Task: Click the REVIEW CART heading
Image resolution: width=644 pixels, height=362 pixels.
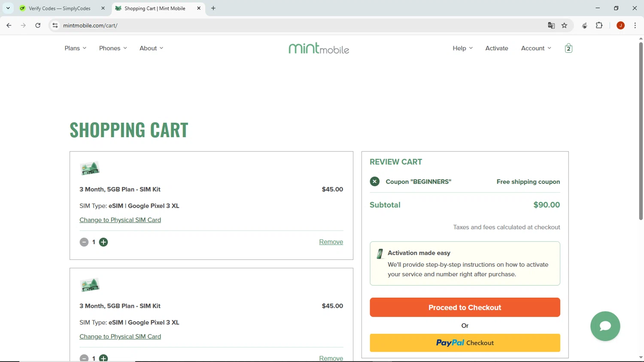Action: pyautogui.click(x=396, y=162)
